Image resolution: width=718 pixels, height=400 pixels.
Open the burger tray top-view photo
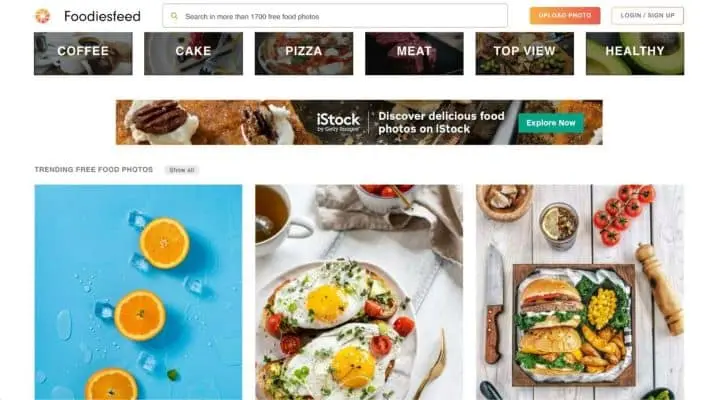tap(580, 292)
